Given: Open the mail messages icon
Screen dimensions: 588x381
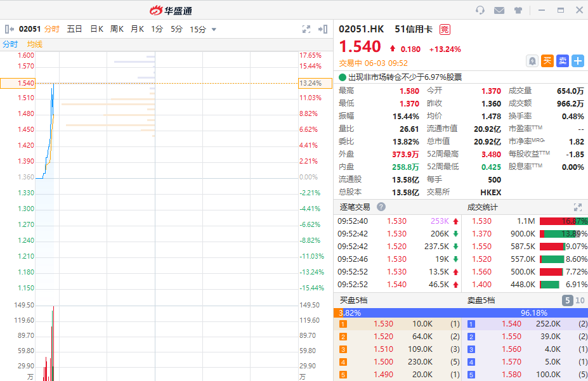Looking at the screenshot, I should pos(499,10).
